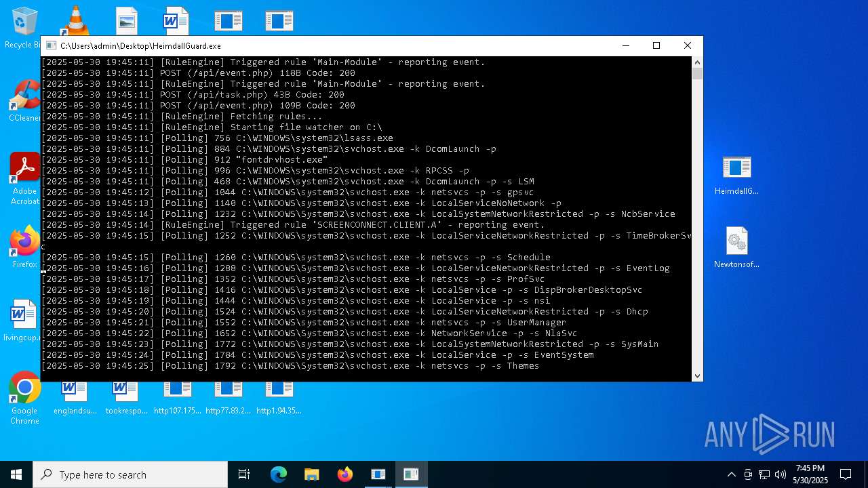Viewport: 868px width, 488px height.
Task: Open the Action Center notifications icon
Action: pyautogui.click(x=846, y=474)
